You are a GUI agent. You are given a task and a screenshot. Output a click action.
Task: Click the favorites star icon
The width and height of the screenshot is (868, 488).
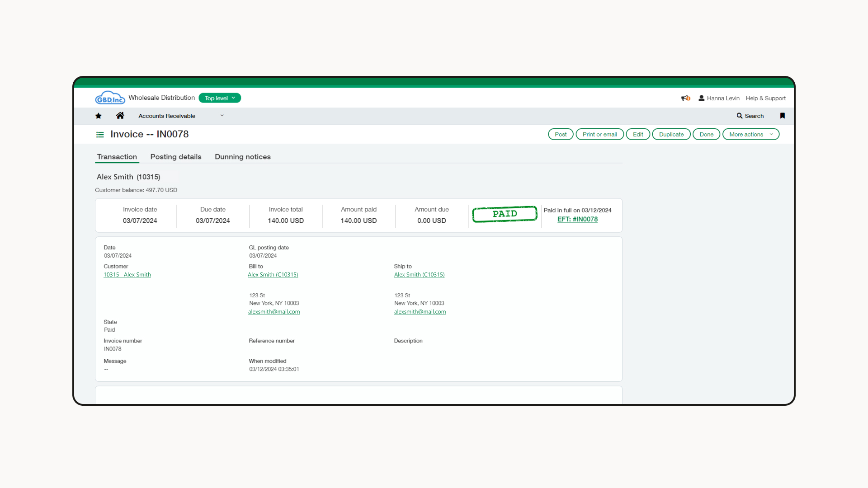[x=99, y=116]
